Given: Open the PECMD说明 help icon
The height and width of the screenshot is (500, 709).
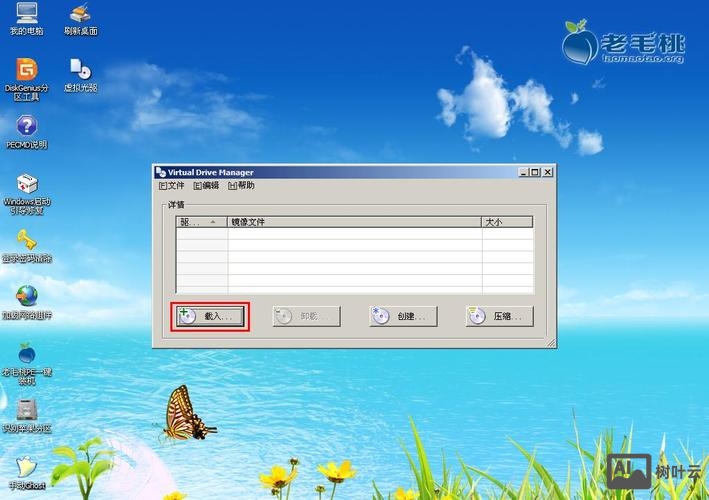Looking at the screenshot, I should [x=26, y=126].
